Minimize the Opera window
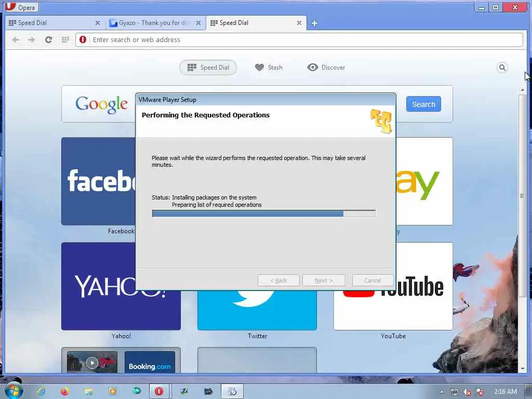This screenshot has height=399, width=532. tap(482, 7)
